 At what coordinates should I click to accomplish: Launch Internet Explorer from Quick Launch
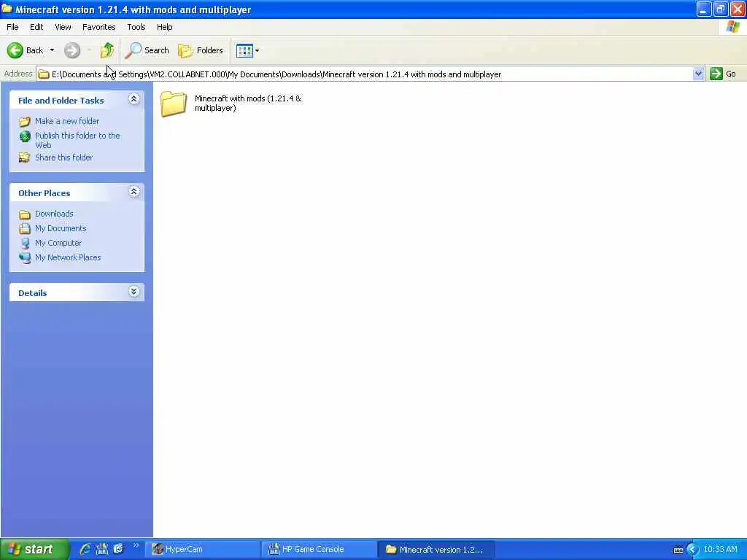coord(85,550)
